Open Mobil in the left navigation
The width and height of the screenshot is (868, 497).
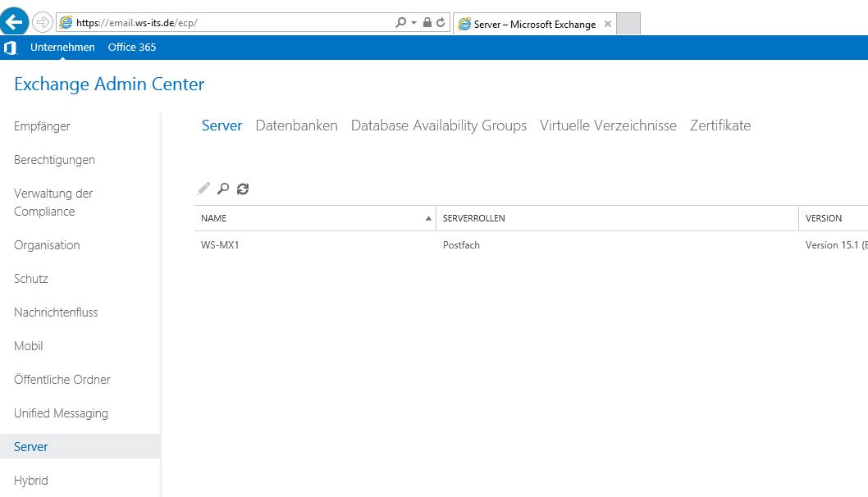[x=28, y=346]
